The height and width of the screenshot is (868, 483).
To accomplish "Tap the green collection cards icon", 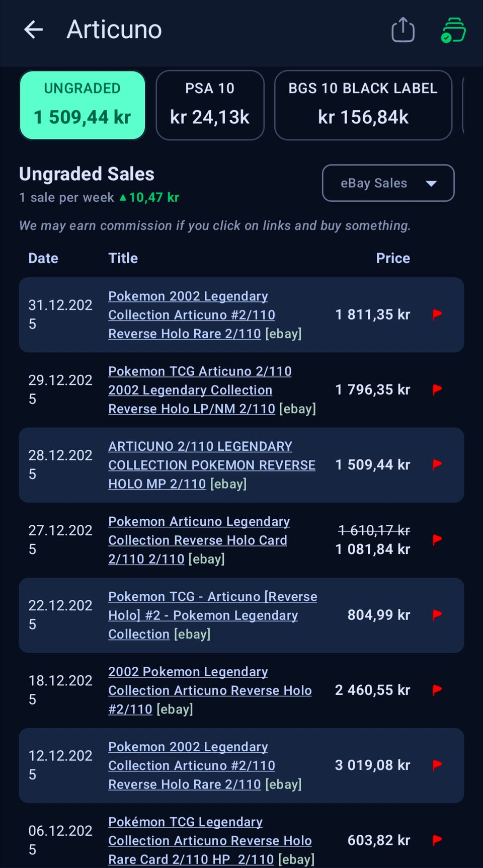I will [453, 30].
